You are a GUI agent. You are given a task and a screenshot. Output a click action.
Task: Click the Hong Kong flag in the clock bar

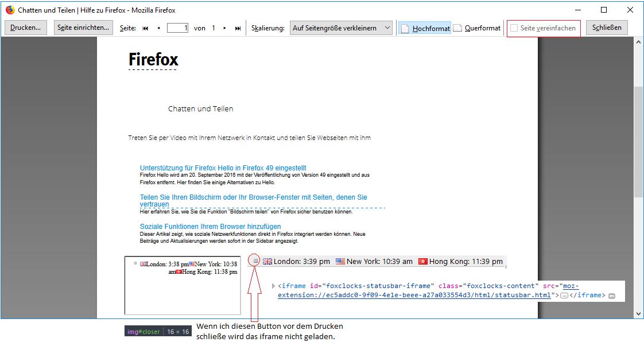[x=423, y=262]
